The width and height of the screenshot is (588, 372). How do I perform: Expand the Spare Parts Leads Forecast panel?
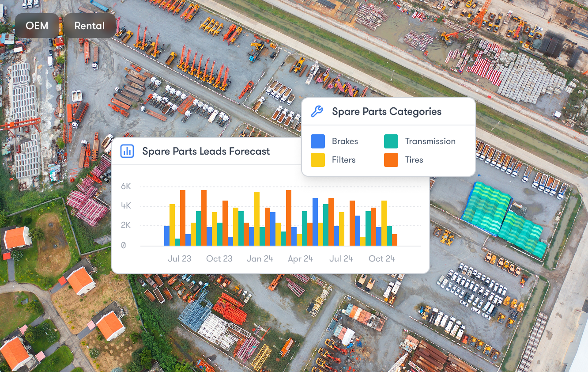click(205, 151)
